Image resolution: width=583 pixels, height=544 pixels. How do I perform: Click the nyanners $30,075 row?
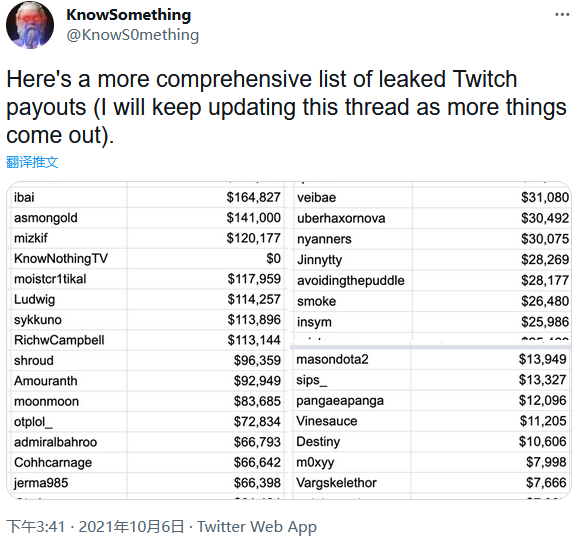coord(432,239)
